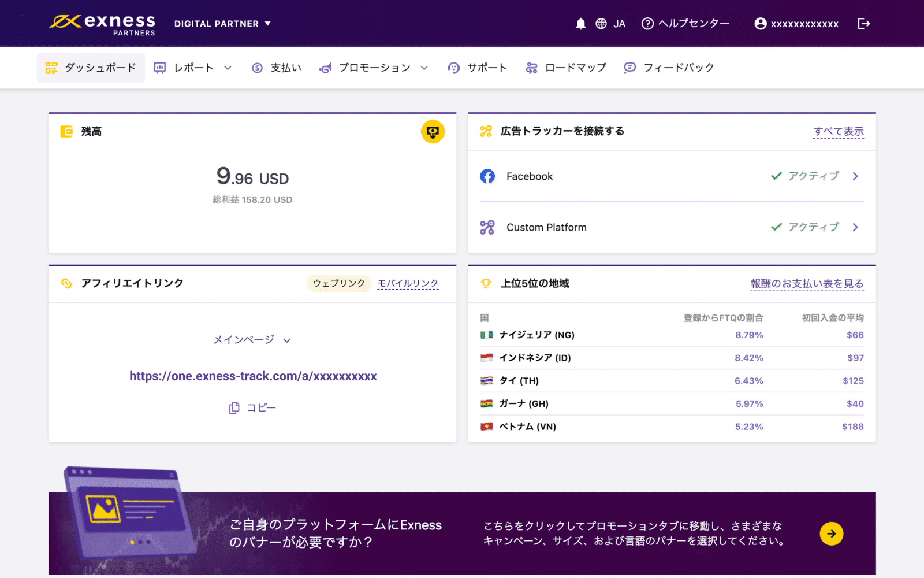This screenshot has height=578, width=924.
Task: Open the help center question mark icon
Action: tap(647, 24)
